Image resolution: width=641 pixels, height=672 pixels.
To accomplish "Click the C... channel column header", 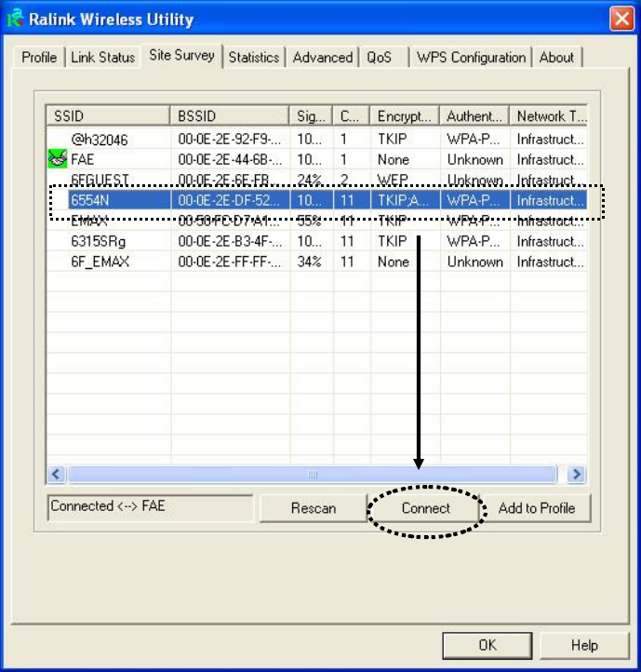I will click(x=352, y=115).
